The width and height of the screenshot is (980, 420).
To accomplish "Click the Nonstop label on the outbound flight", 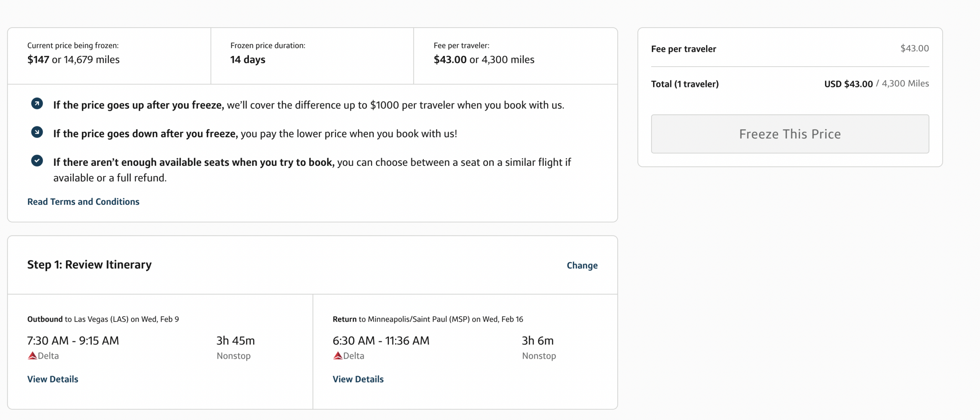I will coord(233,356).
